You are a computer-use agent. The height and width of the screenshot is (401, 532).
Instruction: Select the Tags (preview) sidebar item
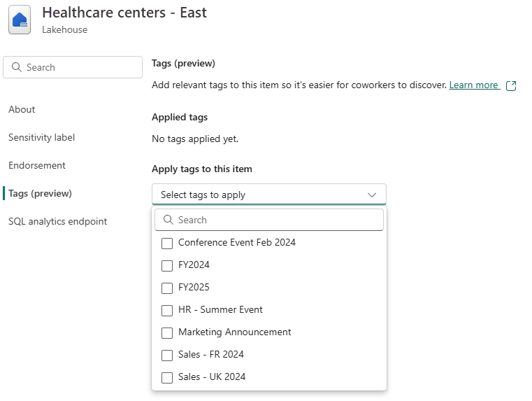coord(40,193)
